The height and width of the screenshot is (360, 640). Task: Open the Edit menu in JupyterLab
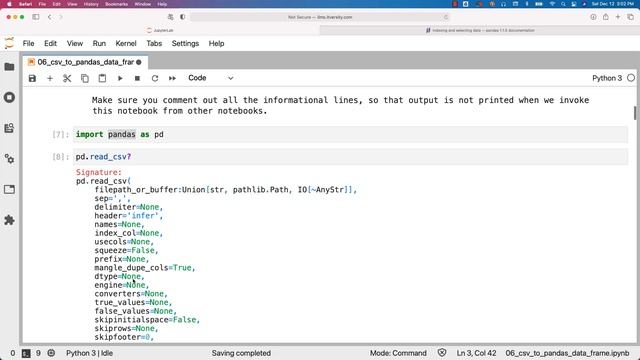(51, 43)
